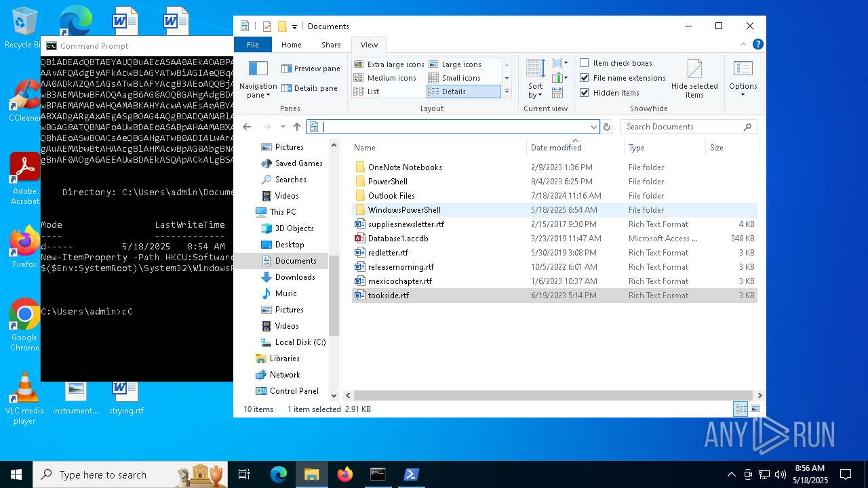This screenshot has height=488, width=868.
Task: Select the View ribbon tab
Action: [369, 45]
